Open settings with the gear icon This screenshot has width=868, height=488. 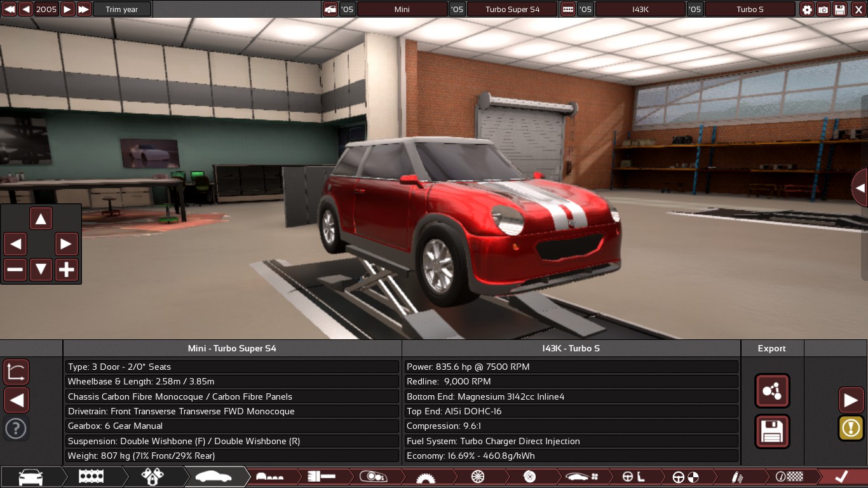coord(807,9)
